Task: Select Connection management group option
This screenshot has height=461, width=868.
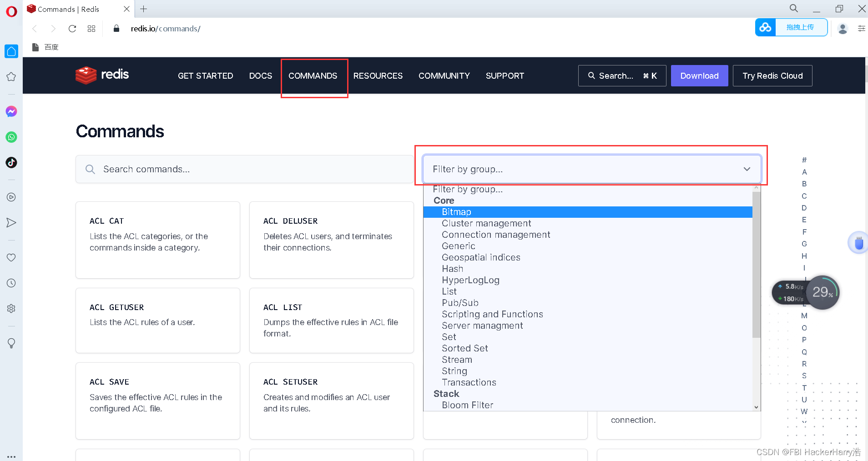Action: point(588,235)
